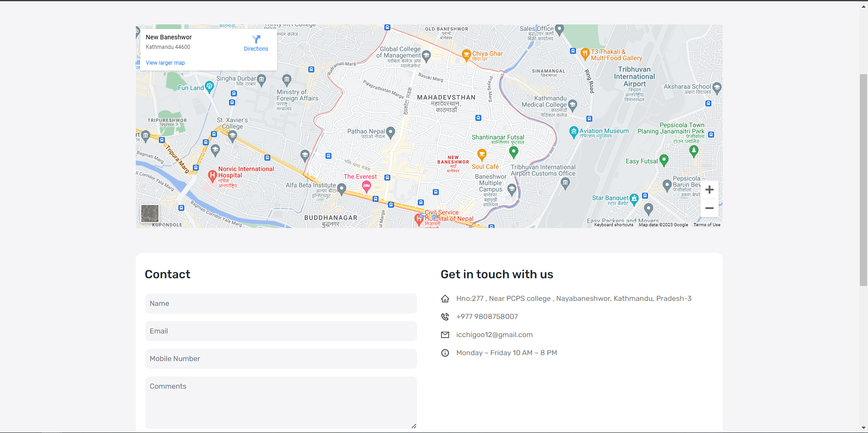Click the Mobile Number field
868x433 pixels.
pos(281,359)
